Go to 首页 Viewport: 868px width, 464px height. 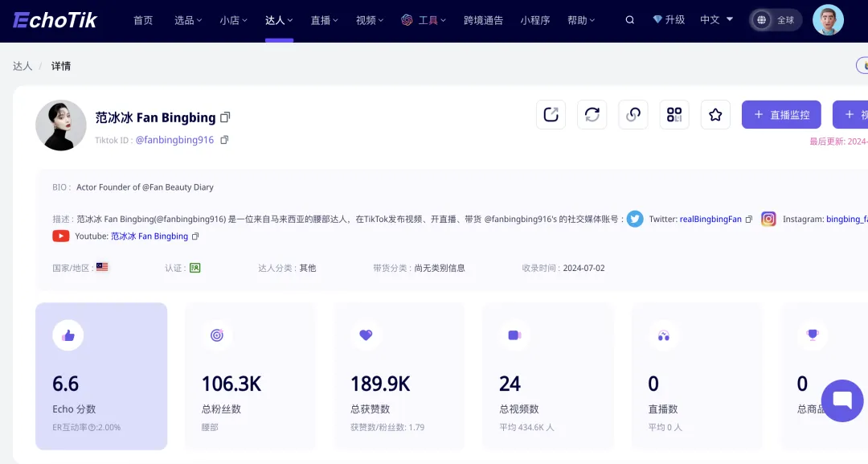point(143,20)
